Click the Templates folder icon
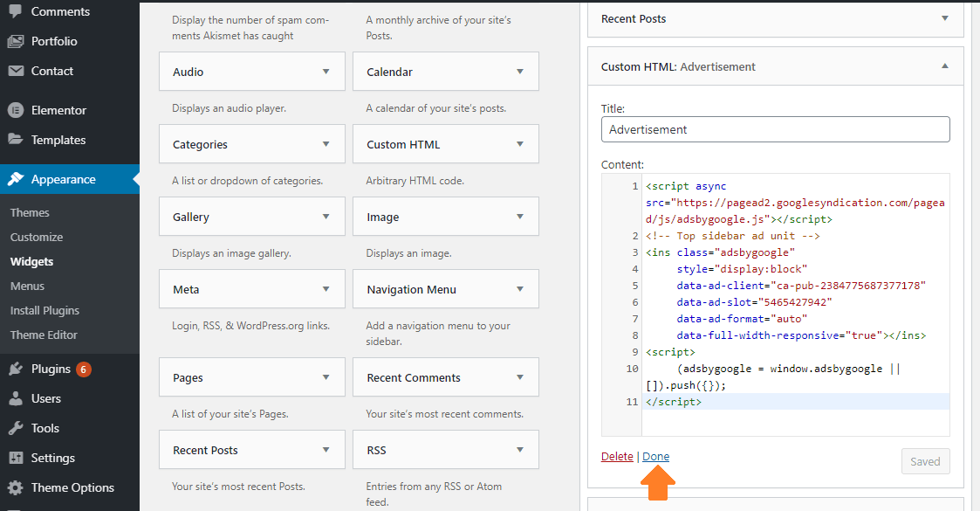 point(16,140)
